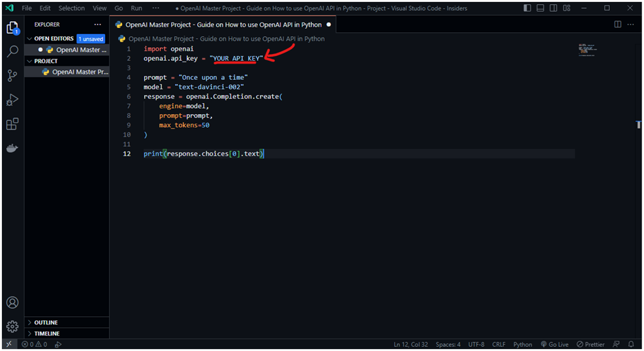Viewport: 644px width, 351px height.
Task: Change file encoding UTF-8
Action: coord(476,344)
